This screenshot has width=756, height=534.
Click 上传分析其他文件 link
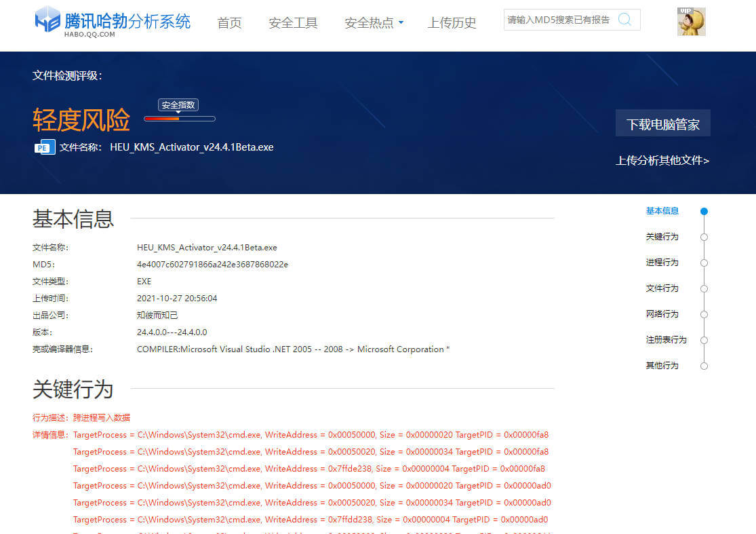pyautogui.click(x=662, y=161)
